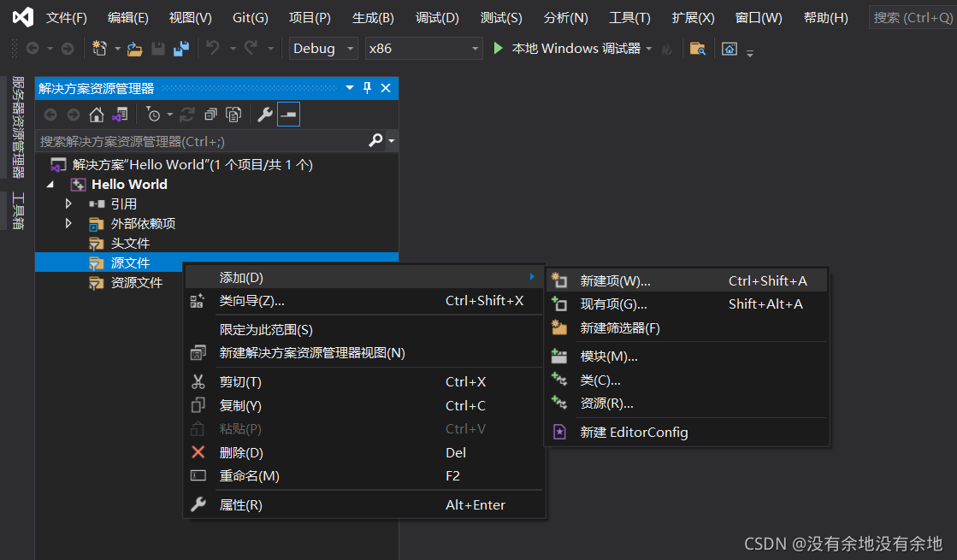The width and height of the screenshot is (957, 560).
Task: Click the sync with active document icon
Action: pyautogui.click(x=187, y=114)
